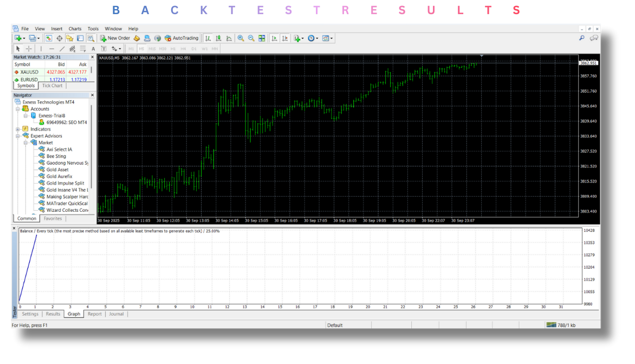Click the search magnifier icon
Screen dimensions: 635x364
click(582, 38)
